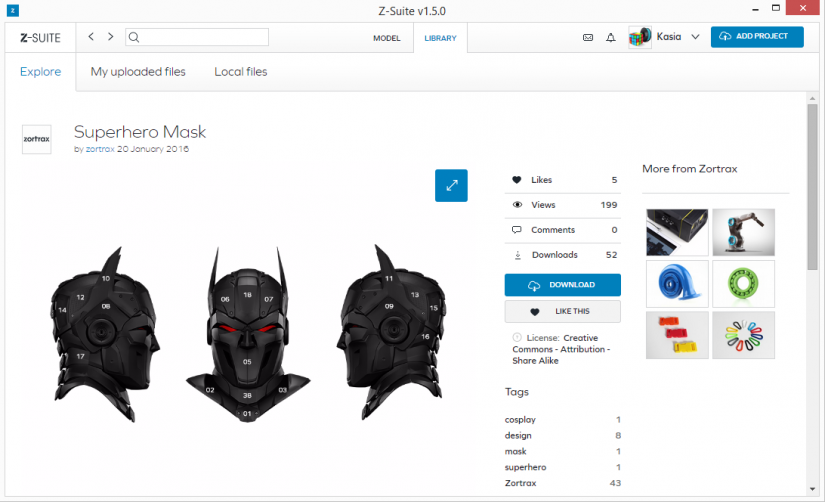This screenshot has width=825, height=502.
Task: Click the Superhero Mask title text
Action: pyautogui.click(x=140, y=132)
